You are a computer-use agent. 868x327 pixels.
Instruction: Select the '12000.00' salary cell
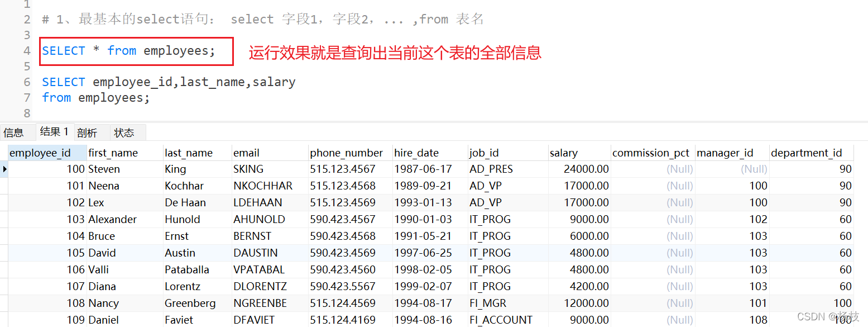tap(579, 303)
